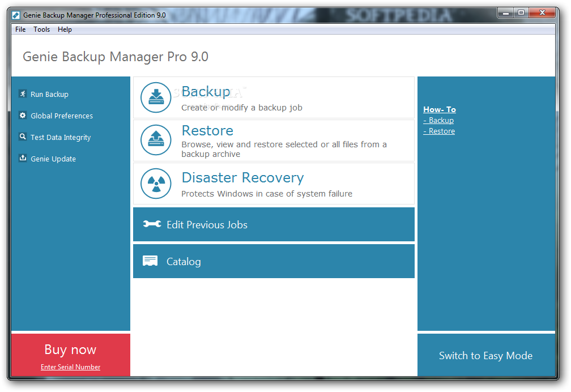Click the Edit Previous Jobs bar
Screen dimensions: 571x392
point(274,224)
